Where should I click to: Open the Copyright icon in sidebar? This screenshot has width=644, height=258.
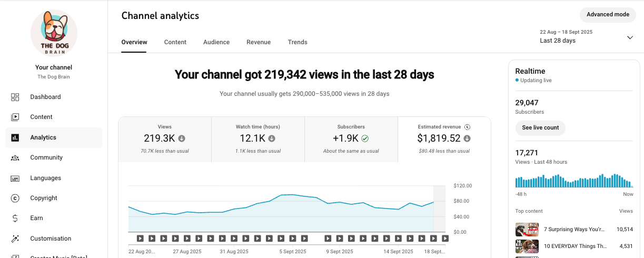coord(15,198)
